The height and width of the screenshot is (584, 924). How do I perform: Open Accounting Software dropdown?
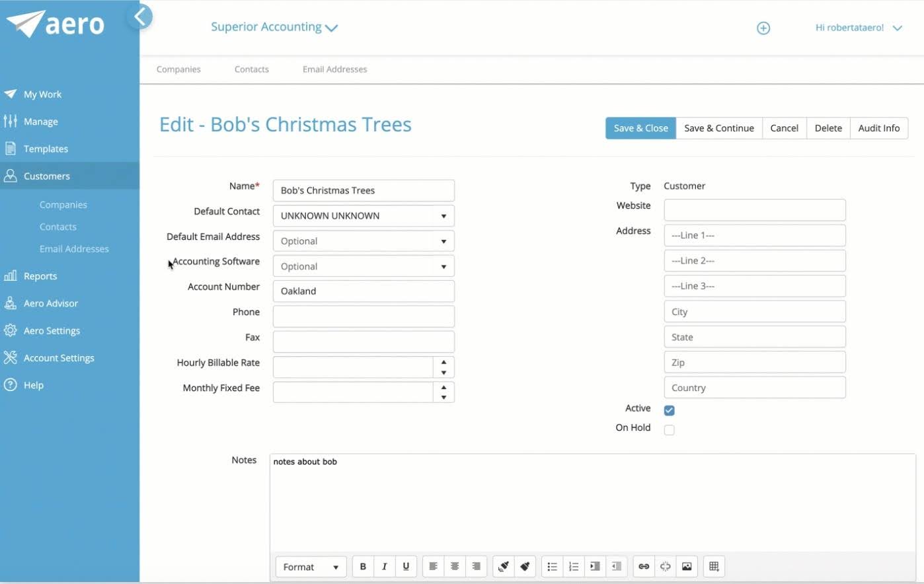coord(364,266)
